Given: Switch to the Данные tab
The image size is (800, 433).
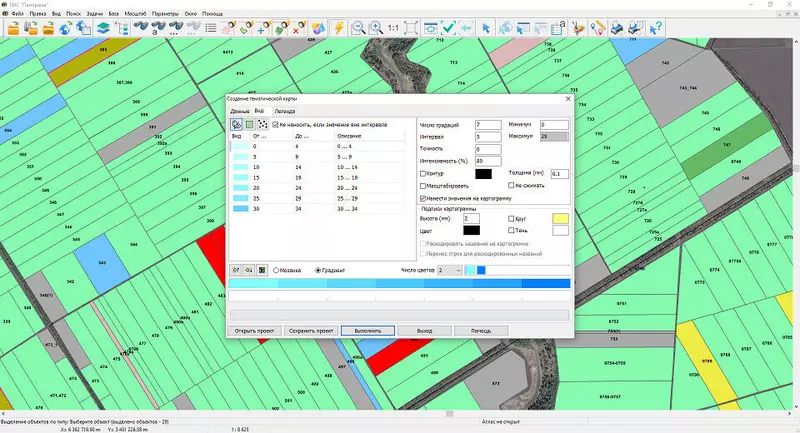Looking at the screenshot, I should (239, 111).
